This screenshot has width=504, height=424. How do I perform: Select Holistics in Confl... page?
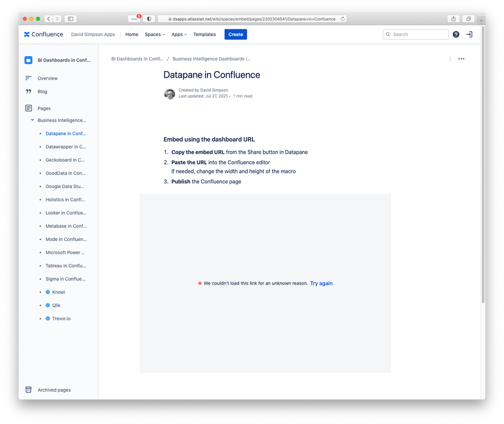pos(65,200)
